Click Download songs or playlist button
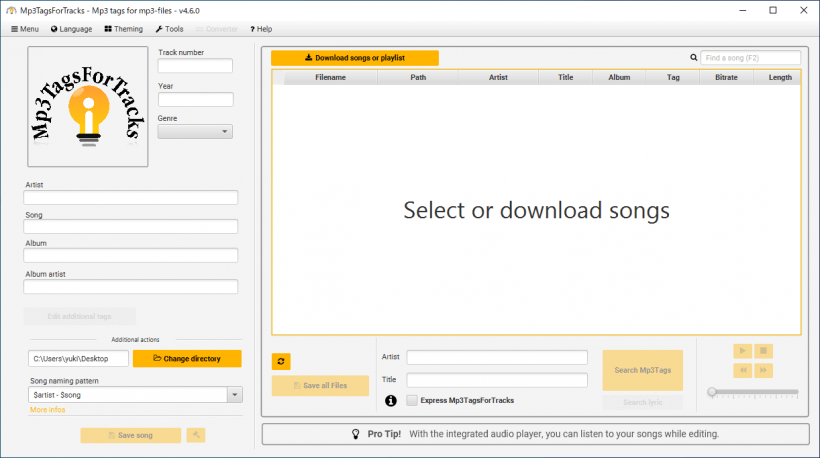The width and height of the screenshot is (820, 458). pos(355,58)
